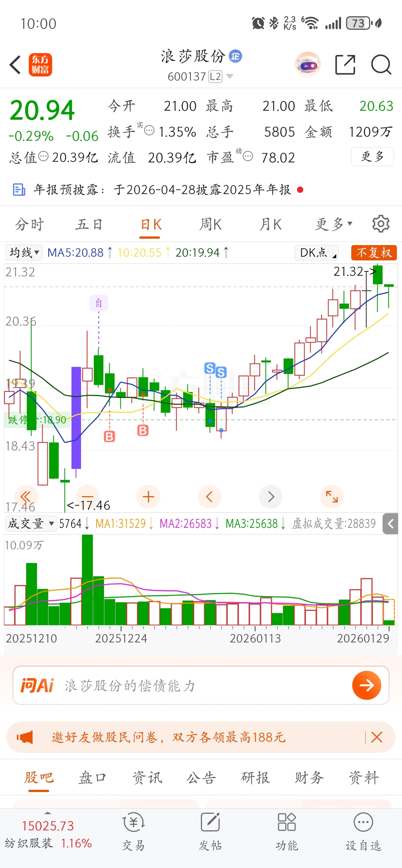Open the 成交量 indicator dropdown
This screenshot has height=868, width=402.
(x=31, y=523)
